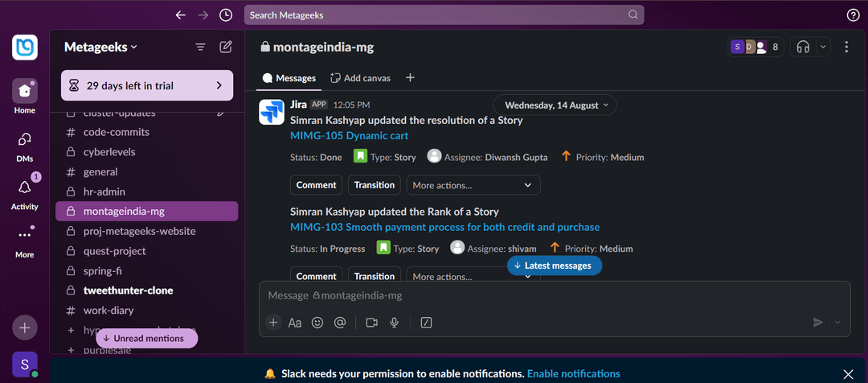Click the microphone audio clip icon

coord(395,323)
